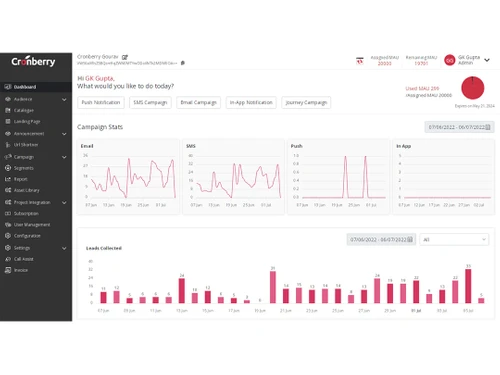Click the red icon left of Assigned MAU

[360, 61]
